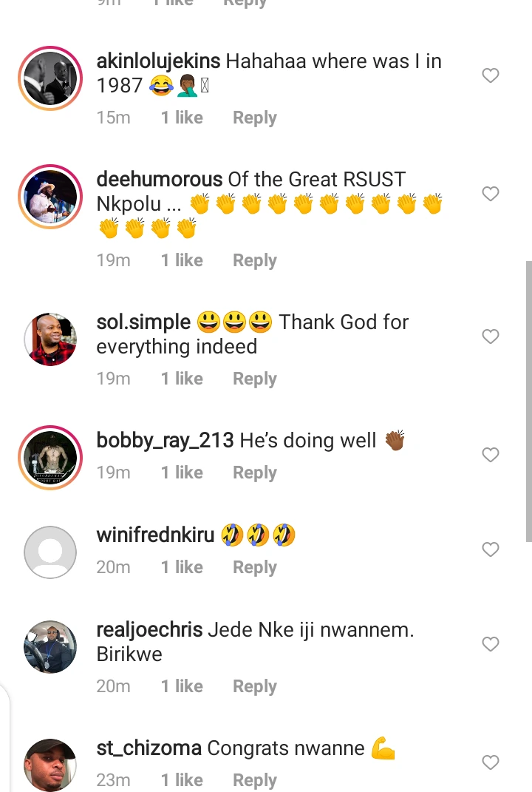This screenshot has height=792, width=532.
Task: Tap the heart beside winifrednkiru's comment
Action: tap(491, 549)
